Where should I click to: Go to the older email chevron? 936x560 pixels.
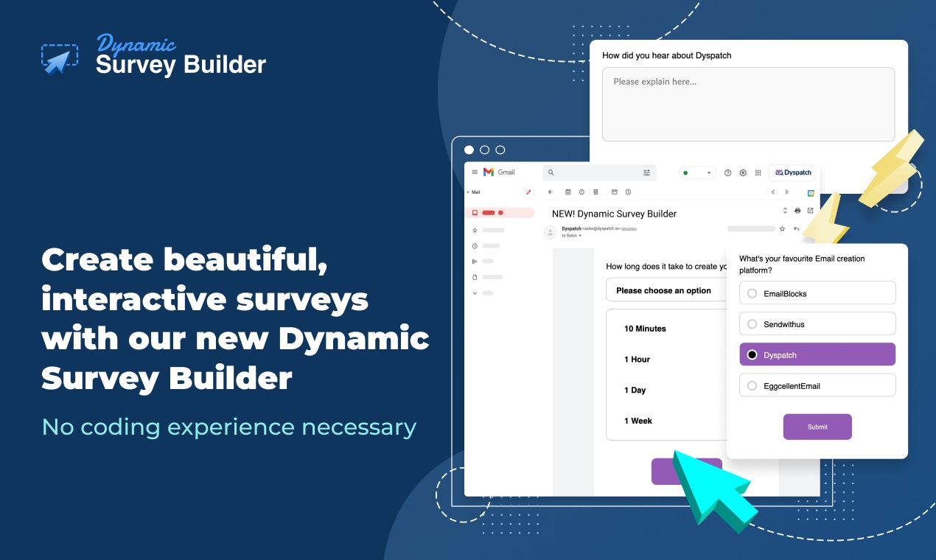pyautogui.click(x=786, y=192)
